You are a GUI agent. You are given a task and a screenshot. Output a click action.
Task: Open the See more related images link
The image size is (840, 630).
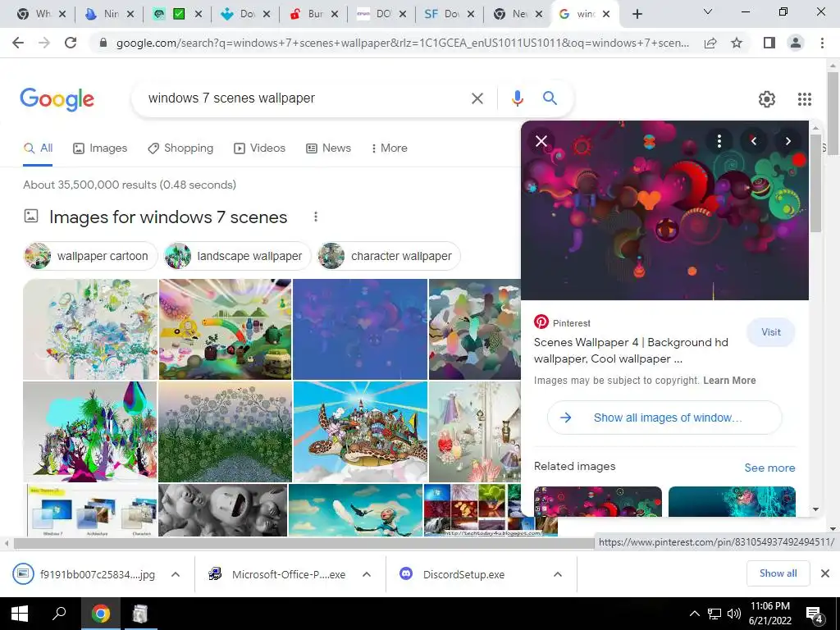tap(769, 468)
